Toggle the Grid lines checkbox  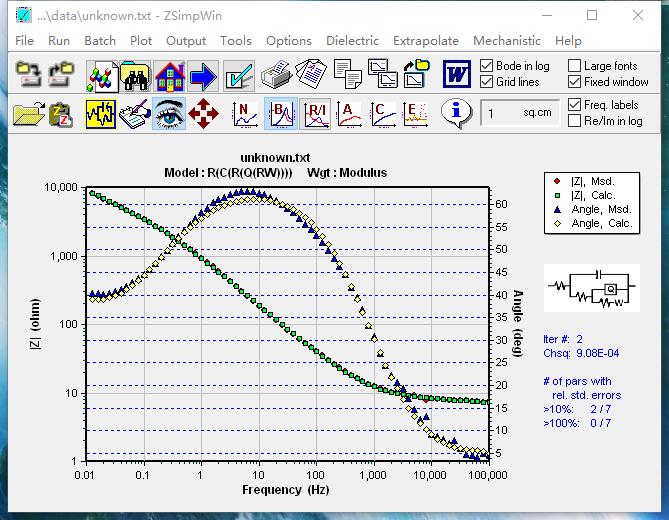(x=488, y=82)
